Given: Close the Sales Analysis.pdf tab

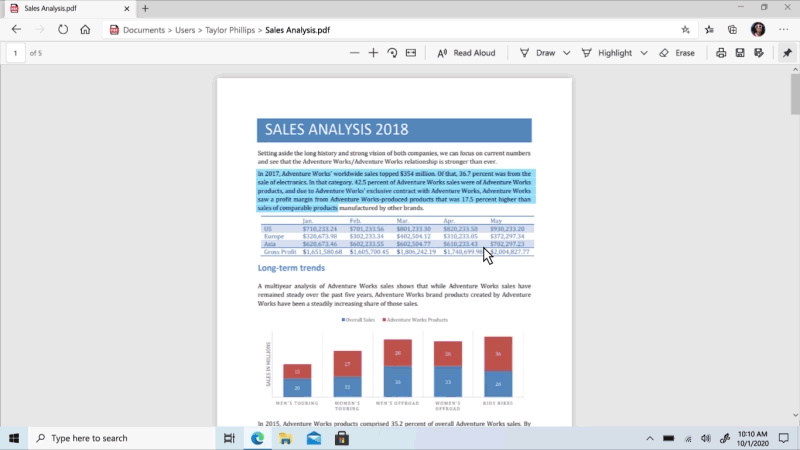Looking at the screenshot, I should [x=127, y=9].
